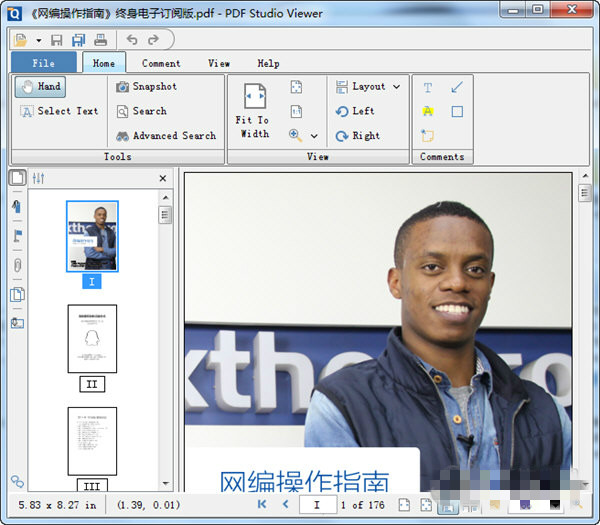
Task: Click document scroll up arrow
Action: pyautogui.click(x=585, y=176)
